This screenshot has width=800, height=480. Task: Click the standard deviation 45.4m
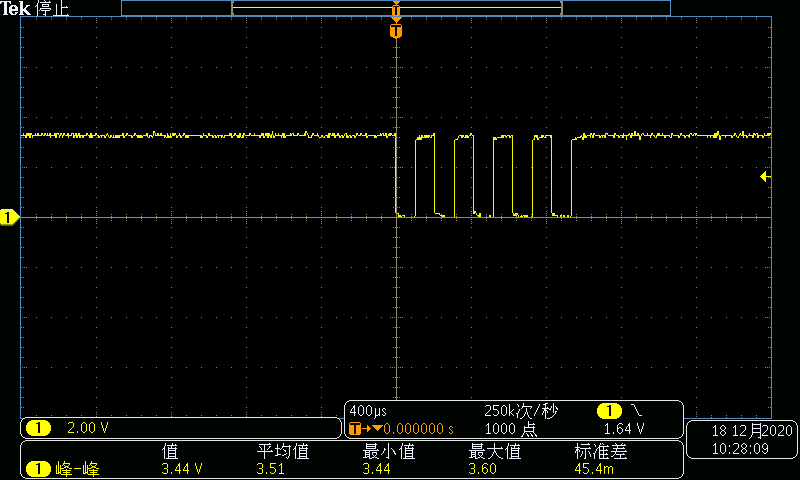click(x=594, y=469)
